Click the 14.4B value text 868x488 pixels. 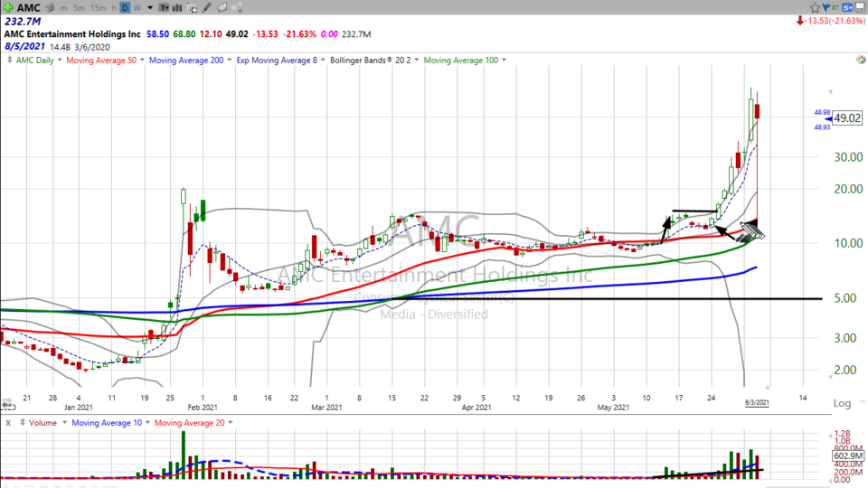60,47
